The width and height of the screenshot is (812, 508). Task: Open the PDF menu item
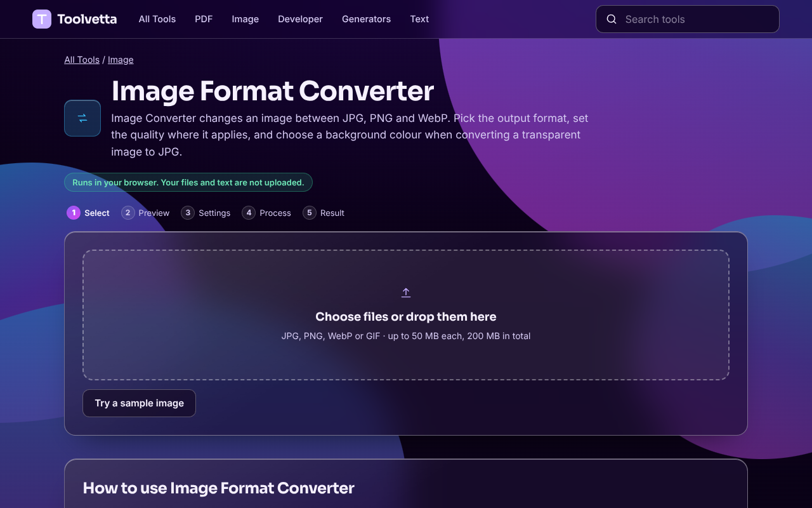[204, 19]
